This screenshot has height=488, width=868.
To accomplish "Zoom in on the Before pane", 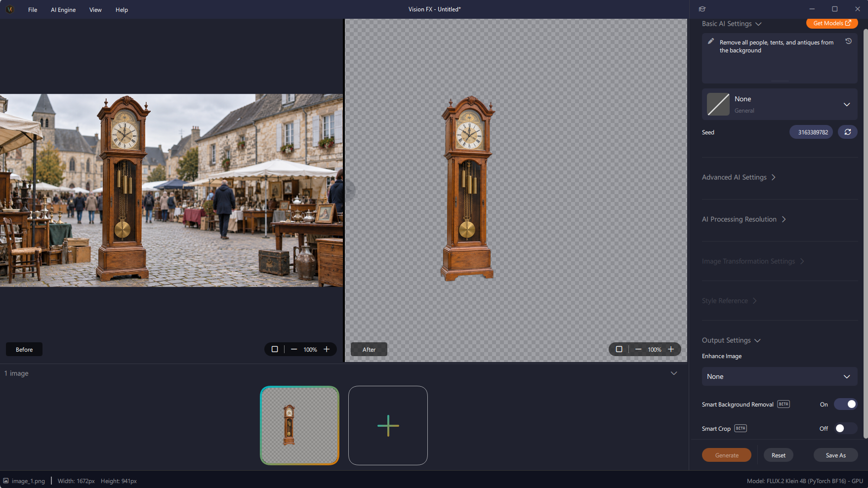I will pyautogui.click(x=327, y=349).
